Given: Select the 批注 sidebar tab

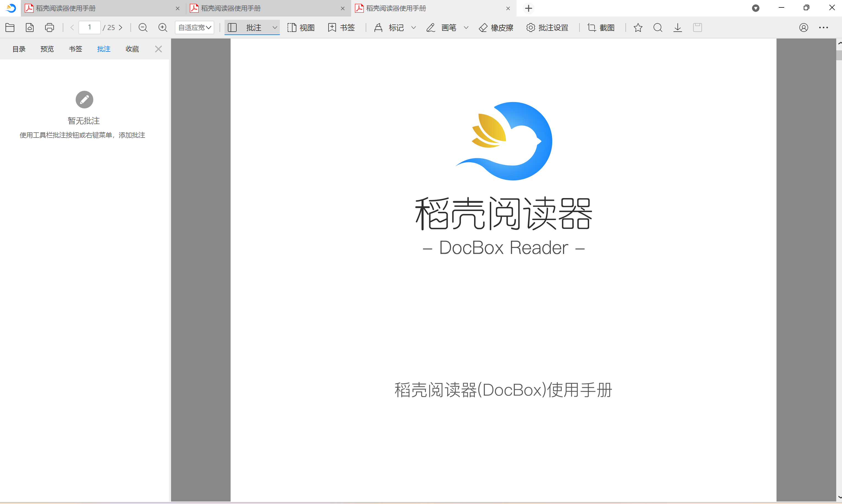Looking at the screenshot, I should (104, 49).
